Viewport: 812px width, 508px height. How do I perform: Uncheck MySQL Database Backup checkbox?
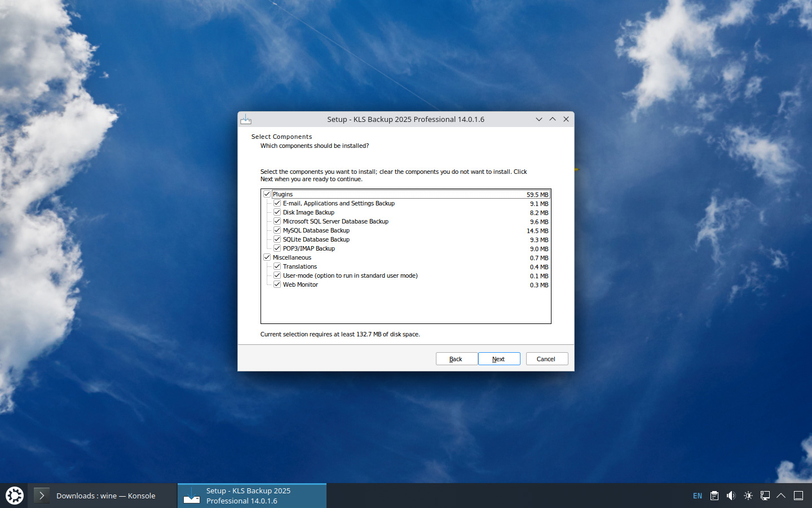coord(277,230)
